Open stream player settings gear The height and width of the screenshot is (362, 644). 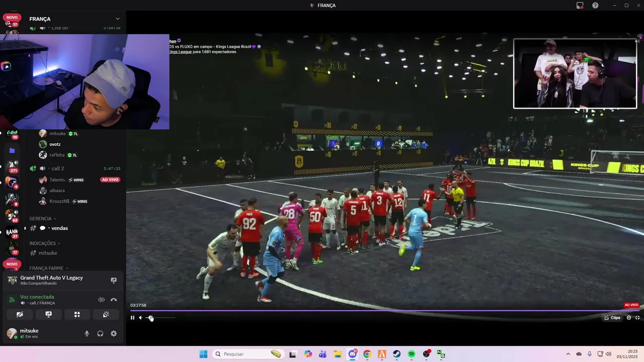[x=628, y=318]
